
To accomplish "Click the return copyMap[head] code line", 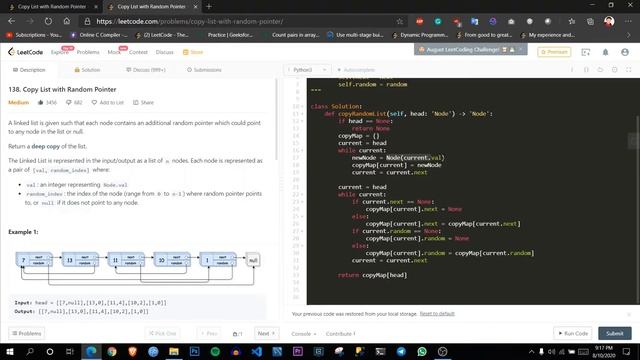I will point(372,275).
